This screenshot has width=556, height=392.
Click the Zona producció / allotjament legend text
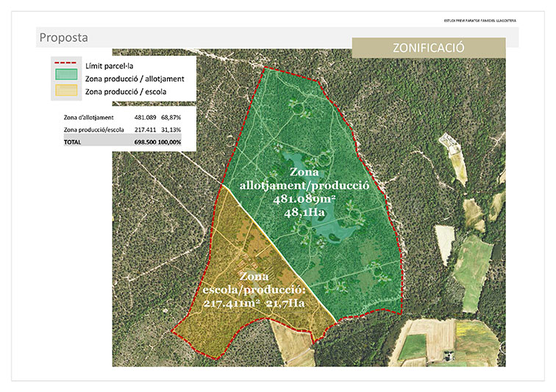(x=135, y=79)
